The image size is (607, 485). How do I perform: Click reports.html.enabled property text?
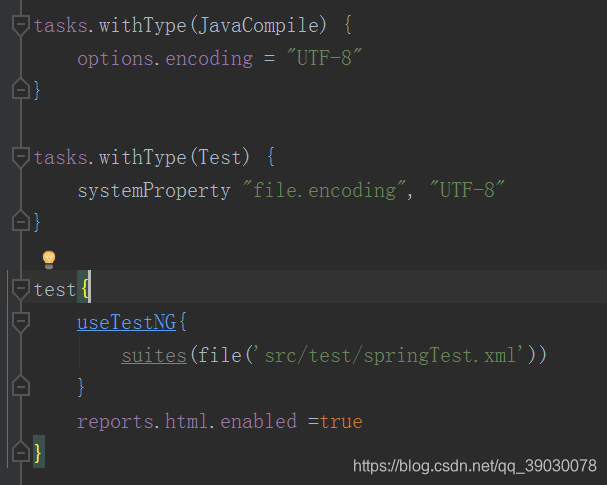pos(187,421)
